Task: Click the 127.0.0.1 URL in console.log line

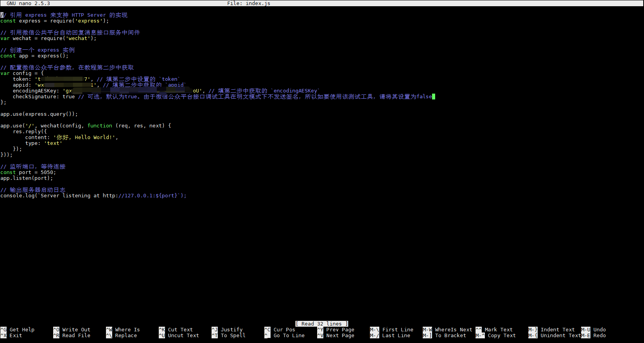Action: 140,195
